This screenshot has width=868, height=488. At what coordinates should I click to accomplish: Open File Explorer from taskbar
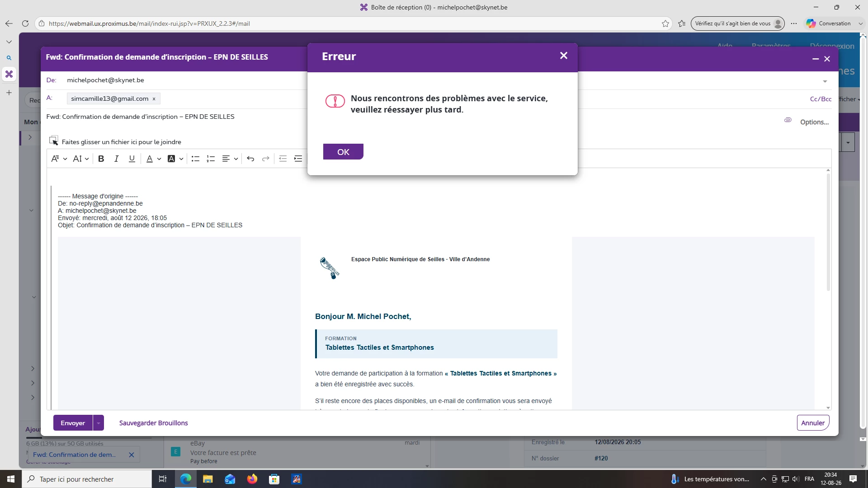208,479
